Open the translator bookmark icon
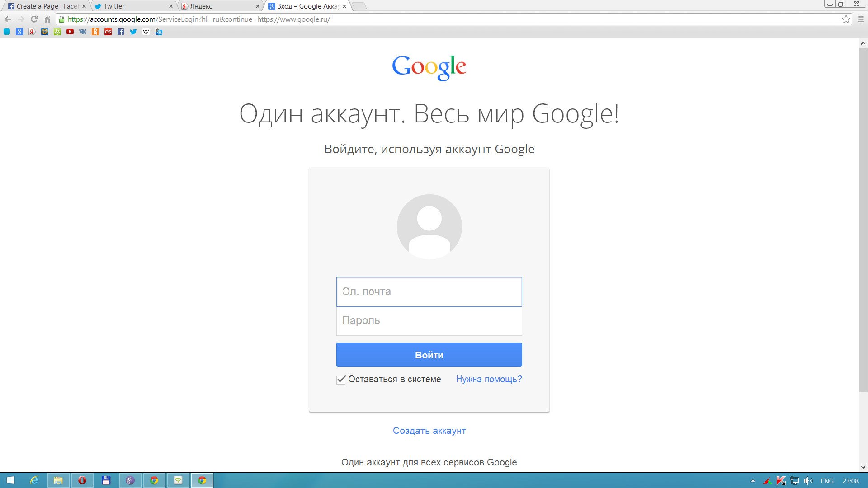868x488 pixels. [159, 32]
